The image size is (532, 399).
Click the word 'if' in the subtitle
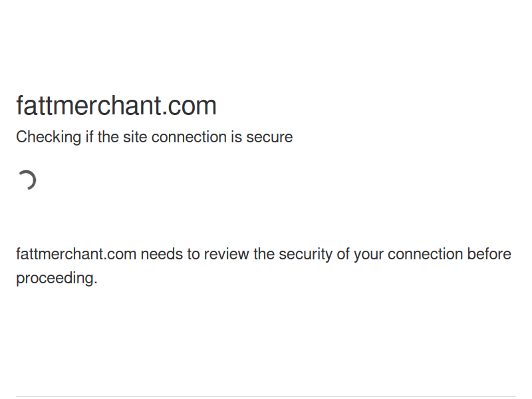(x=89, y=137)
